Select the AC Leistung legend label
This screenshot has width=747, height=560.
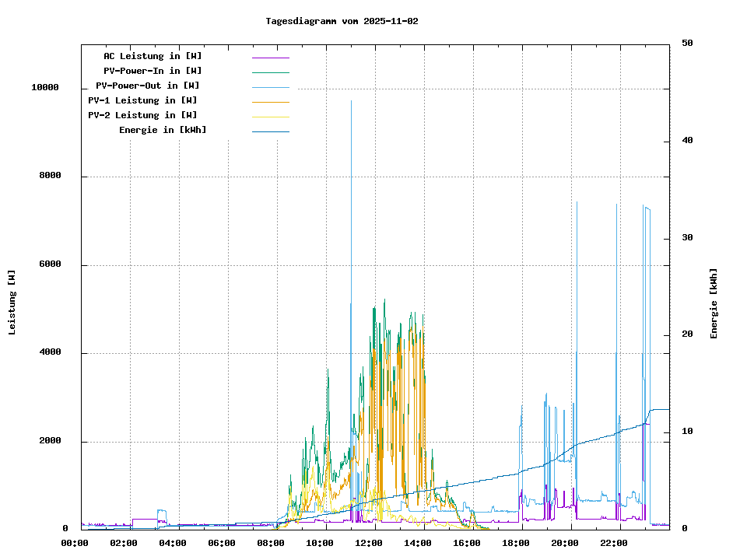click(x=153, y=56)
